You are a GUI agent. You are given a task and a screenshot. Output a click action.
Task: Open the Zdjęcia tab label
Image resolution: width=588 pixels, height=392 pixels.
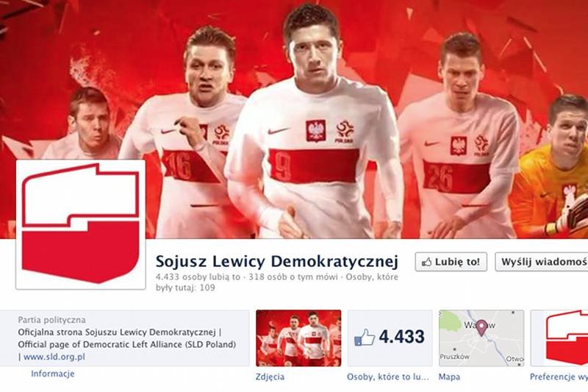[270, 377]
